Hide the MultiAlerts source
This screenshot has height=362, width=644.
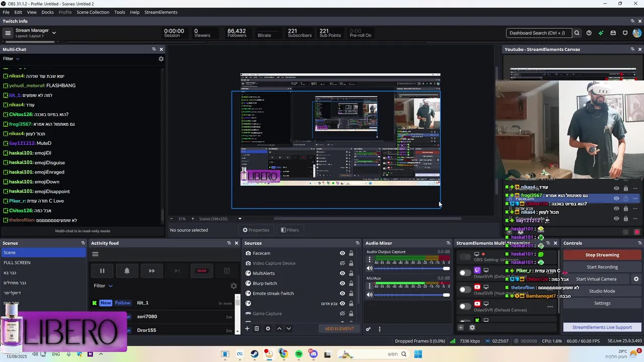pyautogui.click(x=342, y=274)
